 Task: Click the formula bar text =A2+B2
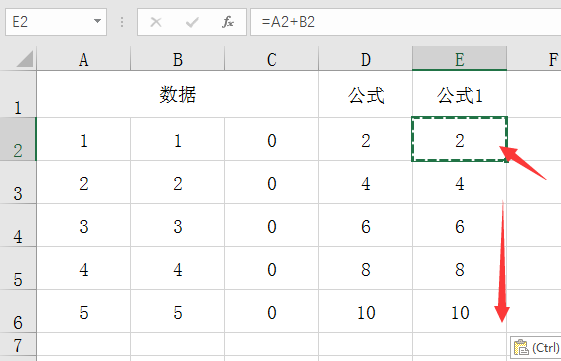pyautogui.click(x=288, y=22)
